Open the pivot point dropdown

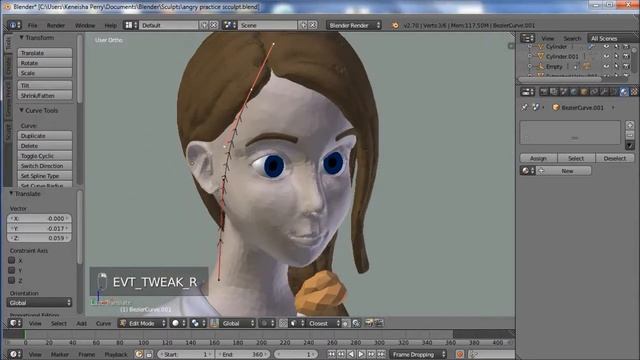tap(198, 323)
